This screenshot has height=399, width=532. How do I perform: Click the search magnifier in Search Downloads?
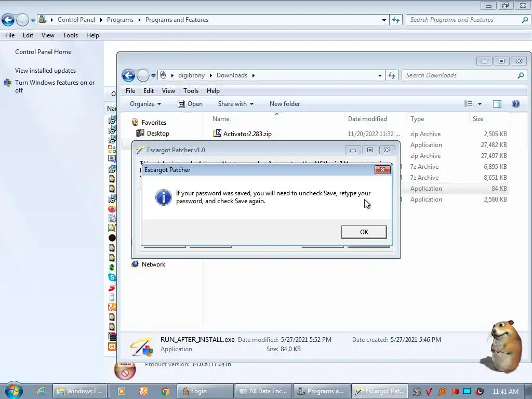tap(521, 75)
